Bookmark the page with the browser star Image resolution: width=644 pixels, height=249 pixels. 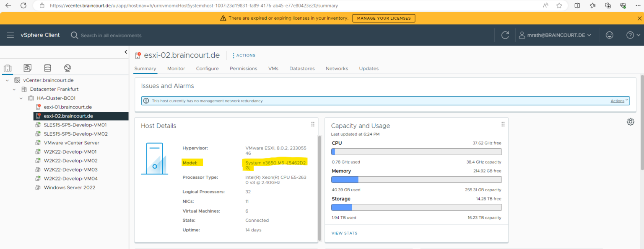tap(560, 5)
